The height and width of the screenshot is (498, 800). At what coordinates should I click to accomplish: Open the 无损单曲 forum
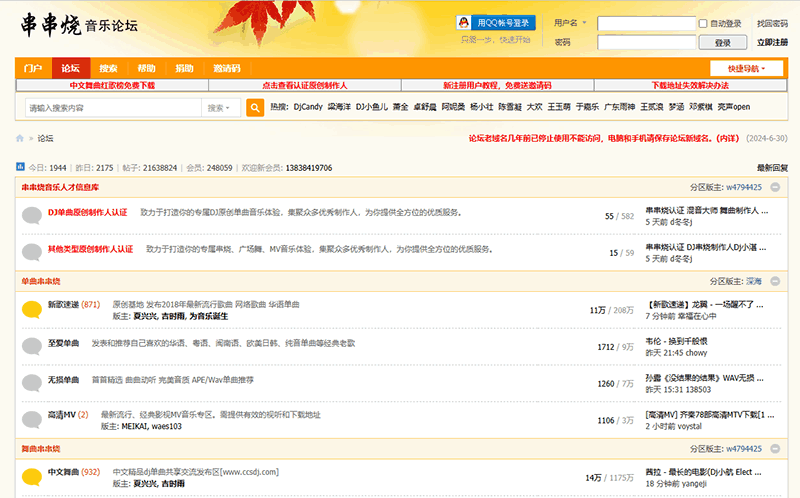click(63, 380)
